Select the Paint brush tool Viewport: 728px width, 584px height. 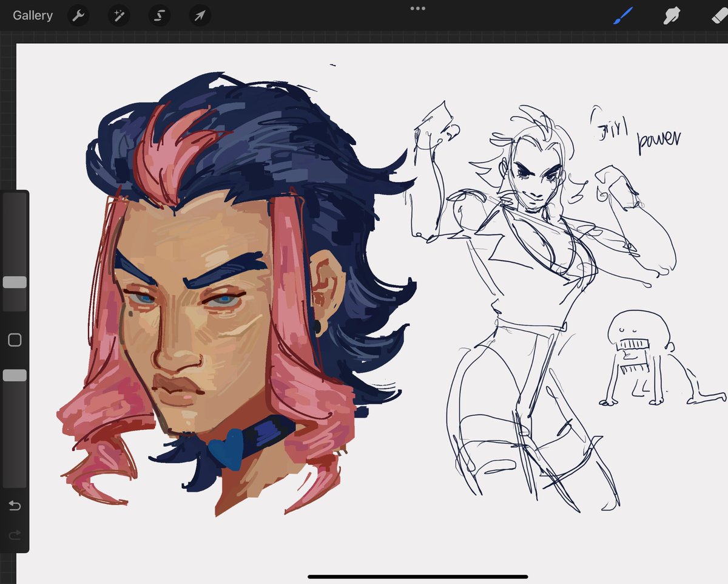[623, 16]
